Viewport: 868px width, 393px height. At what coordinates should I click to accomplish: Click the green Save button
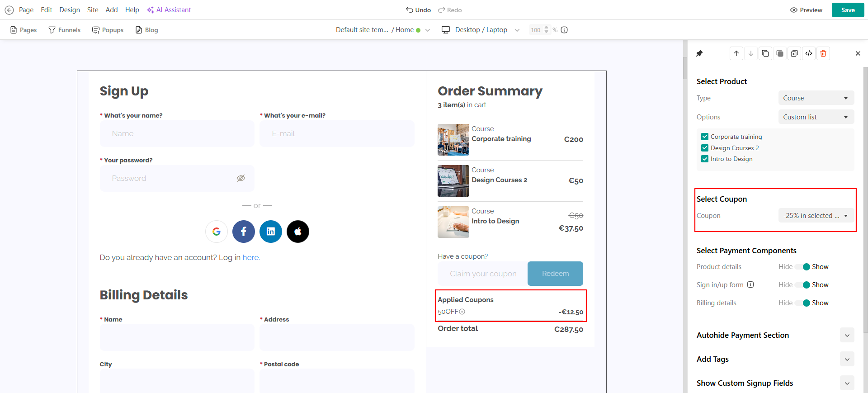848,10
